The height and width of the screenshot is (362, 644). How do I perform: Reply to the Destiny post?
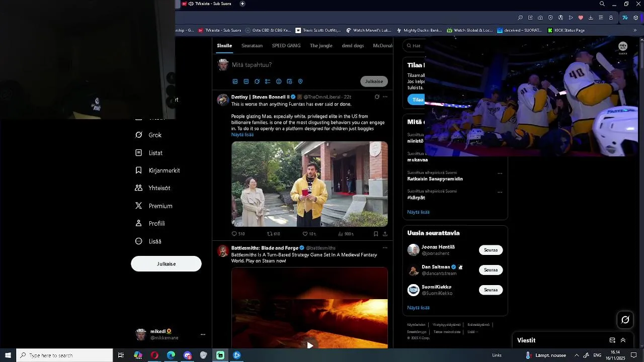238,234
